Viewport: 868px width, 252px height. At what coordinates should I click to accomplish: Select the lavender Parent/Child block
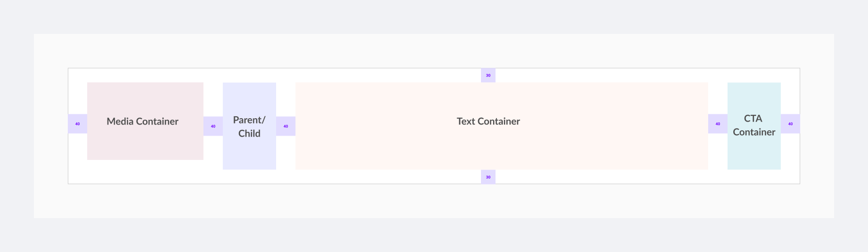[249, 126]
